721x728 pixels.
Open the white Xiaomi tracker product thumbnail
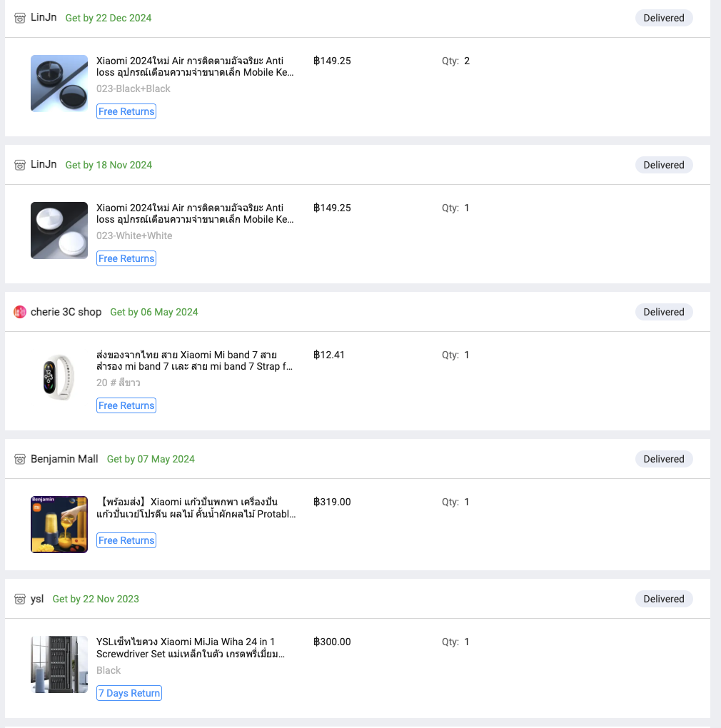pos(59,231)
